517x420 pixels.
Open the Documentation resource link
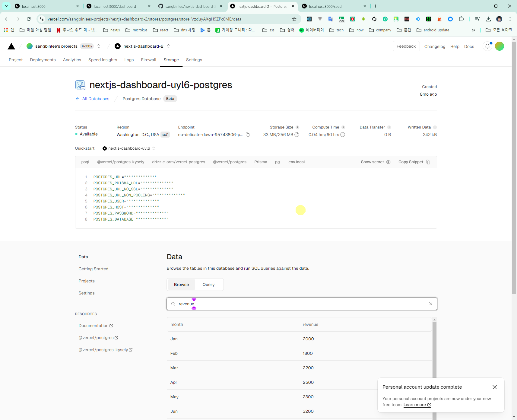(96, 326)
